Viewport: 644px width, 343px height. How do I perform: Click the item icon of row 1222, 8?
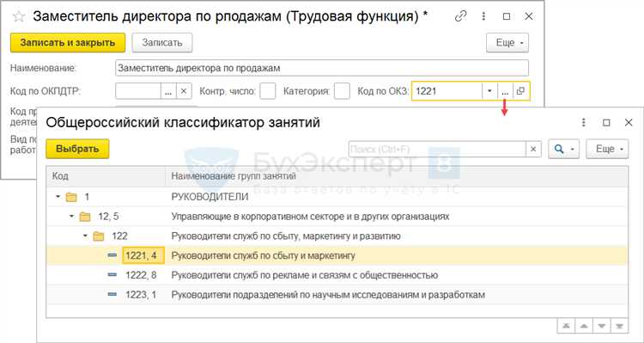click(112, 275)
